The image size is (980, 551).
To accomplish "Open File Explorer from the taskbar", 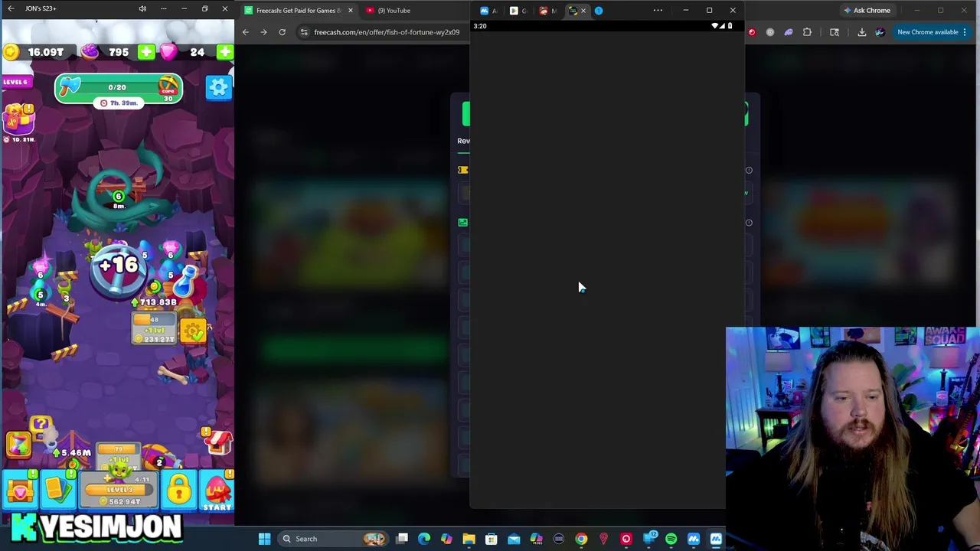I will point(469,539).
